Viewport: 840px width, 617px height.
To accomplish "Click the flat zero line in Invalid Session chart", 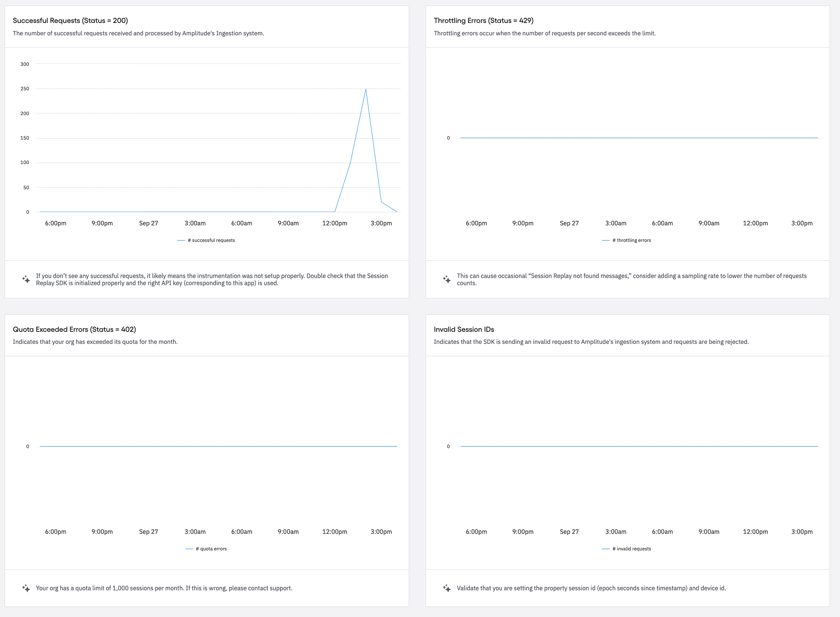I will [x=639, y=446].
